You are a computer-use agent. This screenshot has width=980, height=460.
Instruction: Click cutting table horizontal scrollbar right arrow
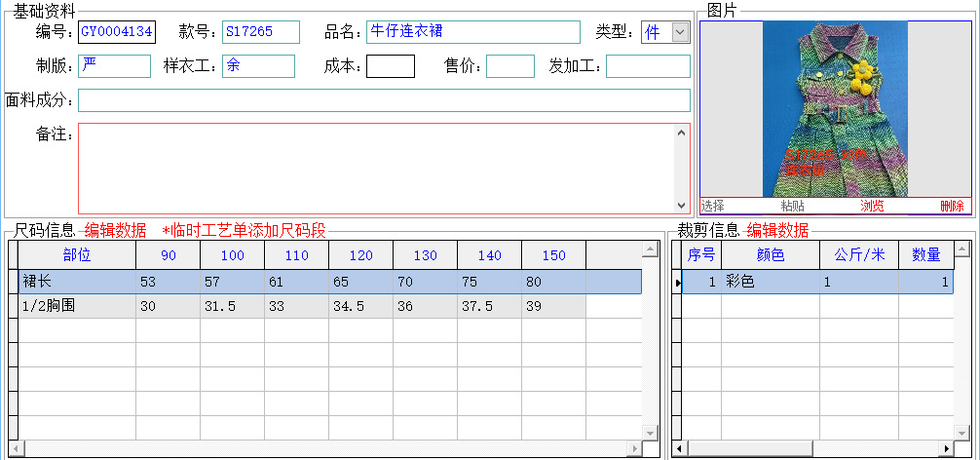(x=946, y=448)
